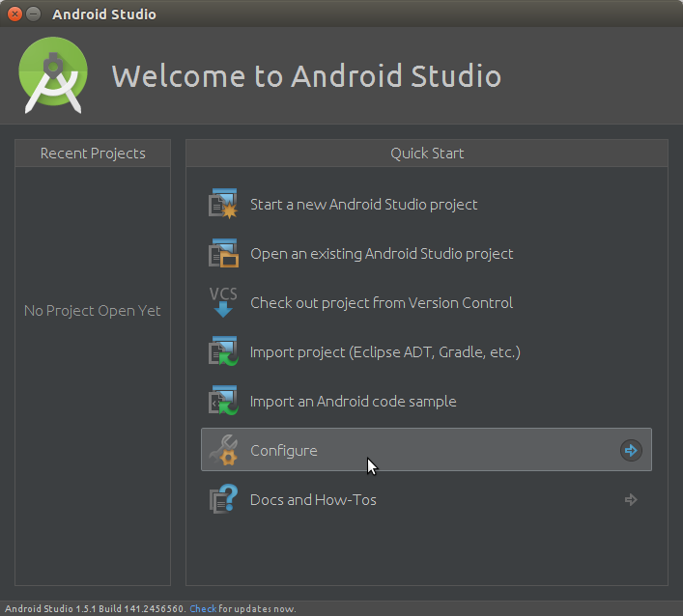Select Import an Android code sample
This screenshot has height=616, width=683.
[354, 401]
